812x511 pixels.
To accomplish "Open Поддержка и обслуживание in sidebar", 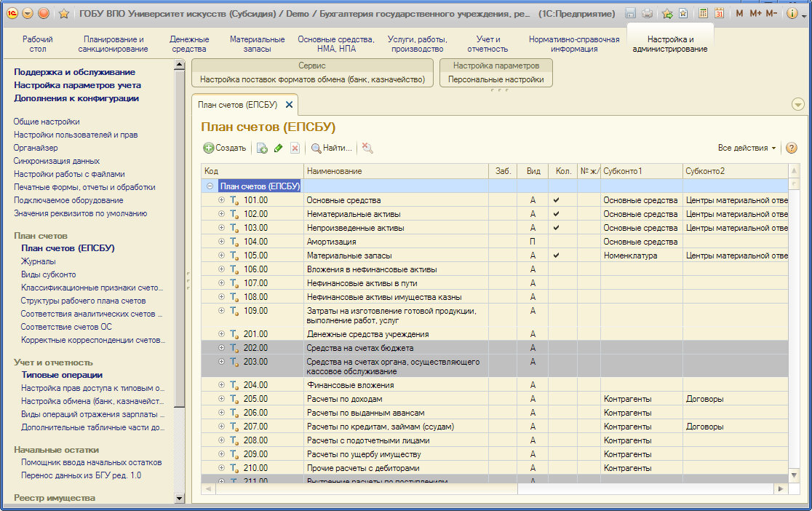I will 74,72.
